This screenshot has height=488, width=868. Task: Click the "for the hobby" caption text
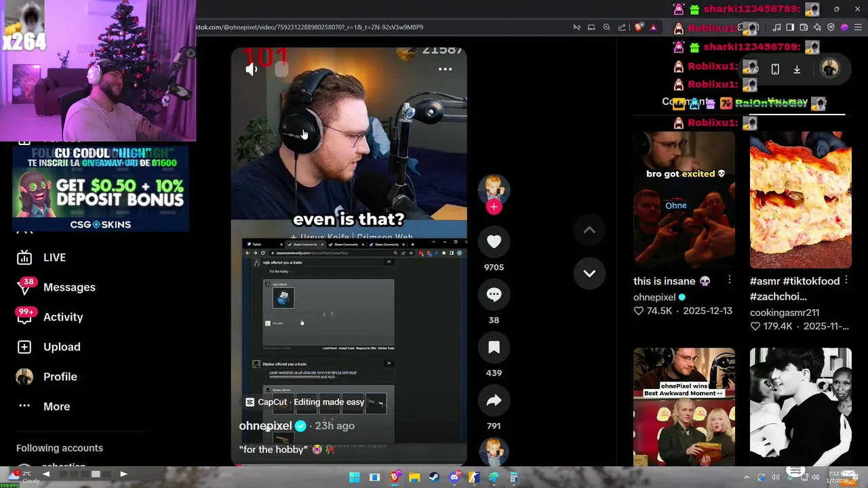click(273, 449)
